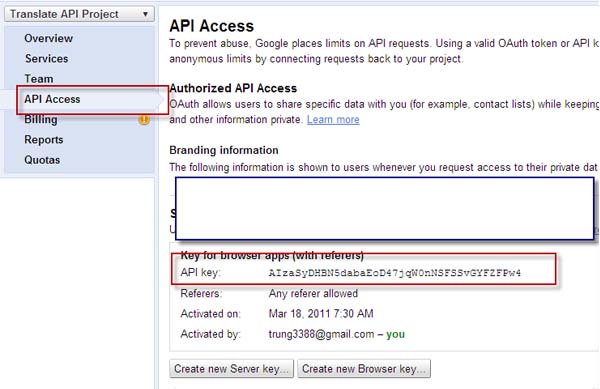Viewport: 600px width, 389px height.
Task: Click Create new Server key button
Action: coord(232,369)
